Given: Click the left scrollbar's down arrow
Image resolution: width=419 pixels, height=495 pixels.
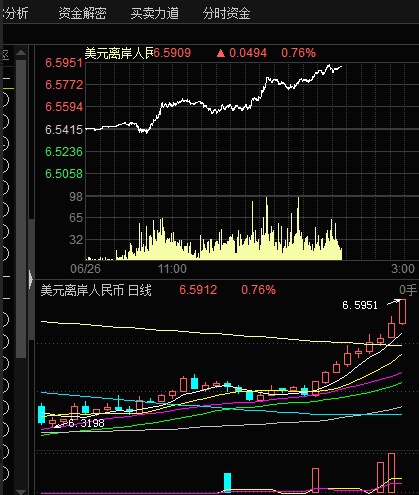Looking at the screenshot, I should [x=21, y=492].
